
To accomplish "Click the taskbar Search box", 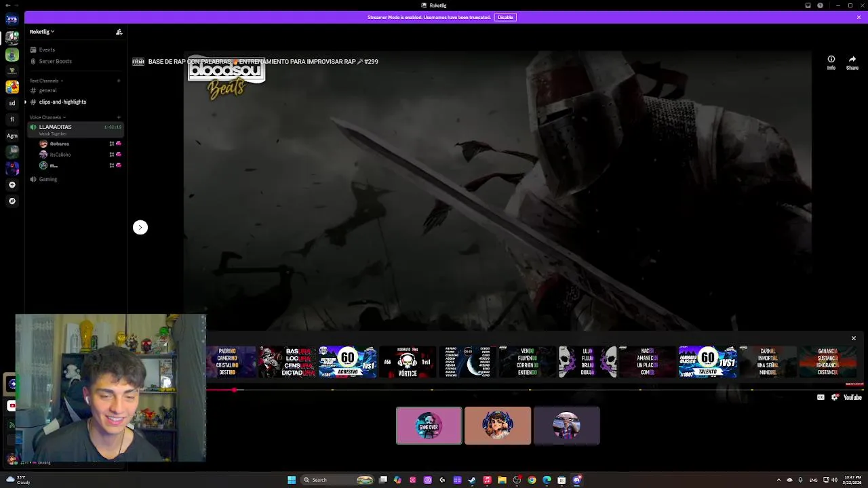I will coord(338,480).
